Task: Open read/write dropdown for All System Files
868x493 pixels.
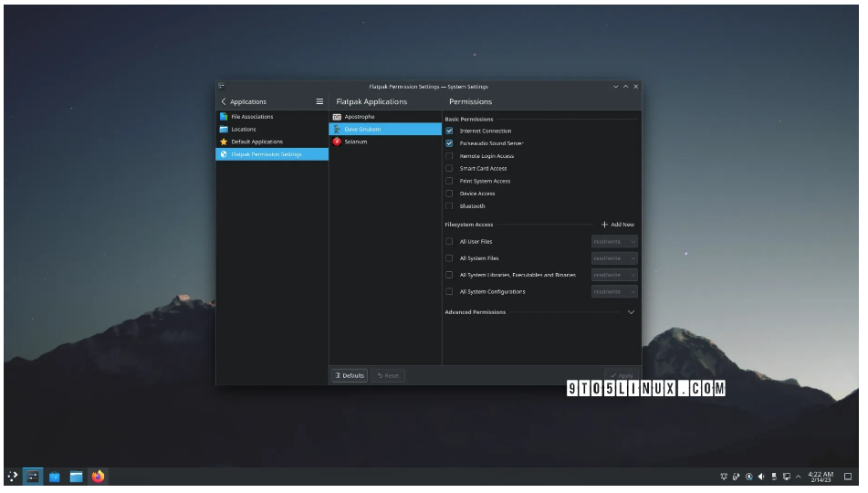Action: (614, 258)
